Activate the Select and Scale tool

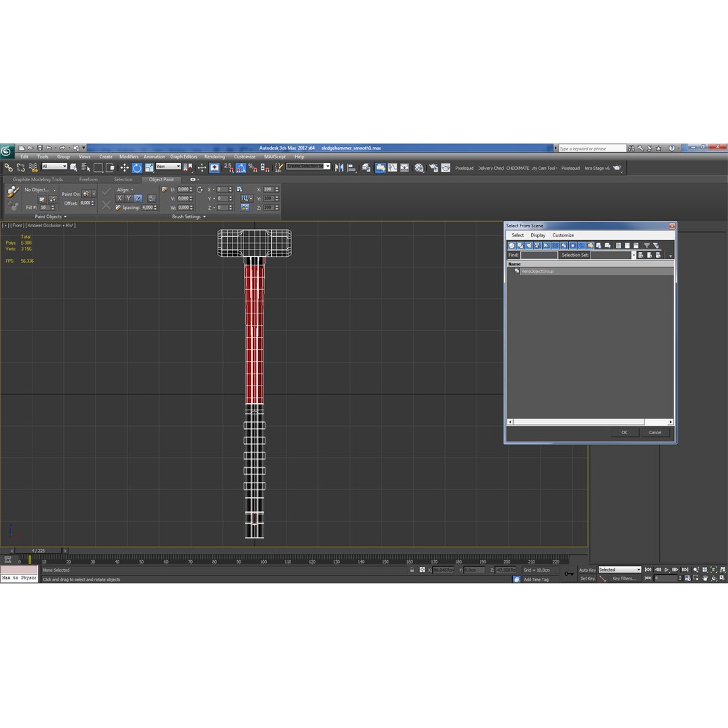(x=148, y=168)
